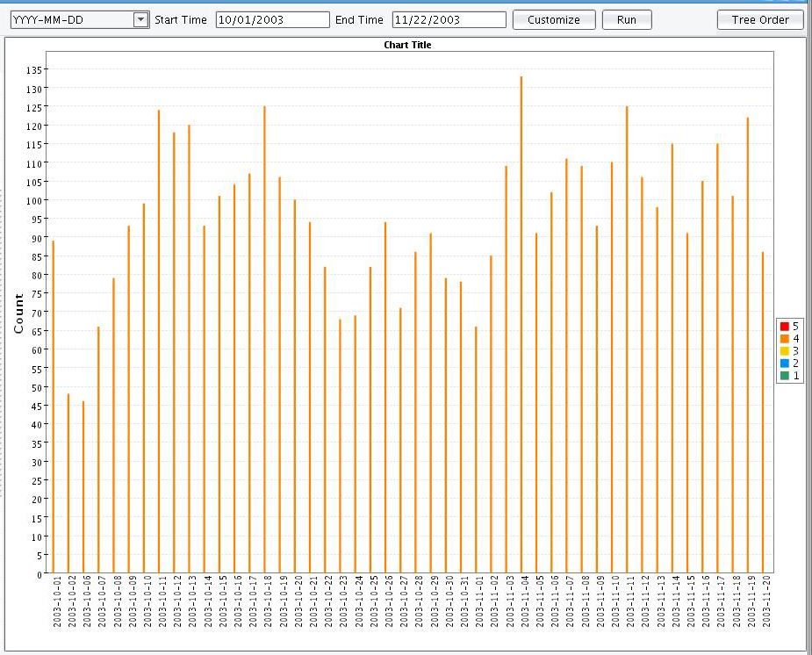
Task: Click the YYYY-MM-DD combo box text
Action: [70, 20]
